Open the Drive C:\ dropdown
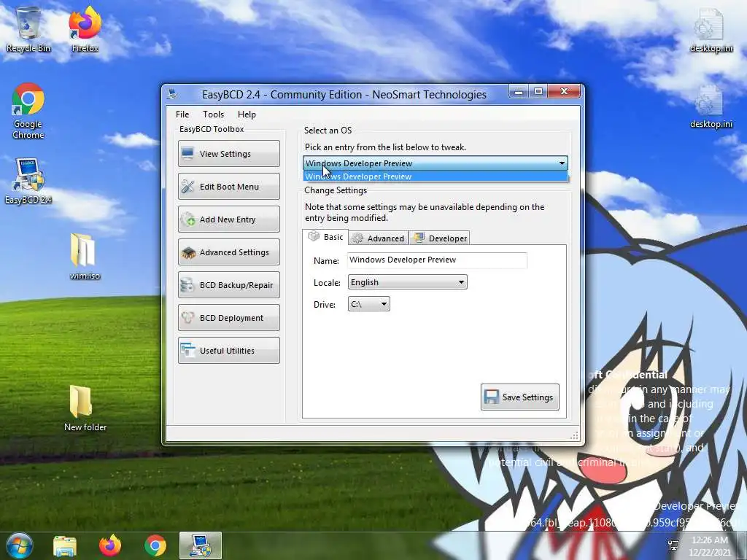Viewport: 747px width, 560px height. pos(368,304)
